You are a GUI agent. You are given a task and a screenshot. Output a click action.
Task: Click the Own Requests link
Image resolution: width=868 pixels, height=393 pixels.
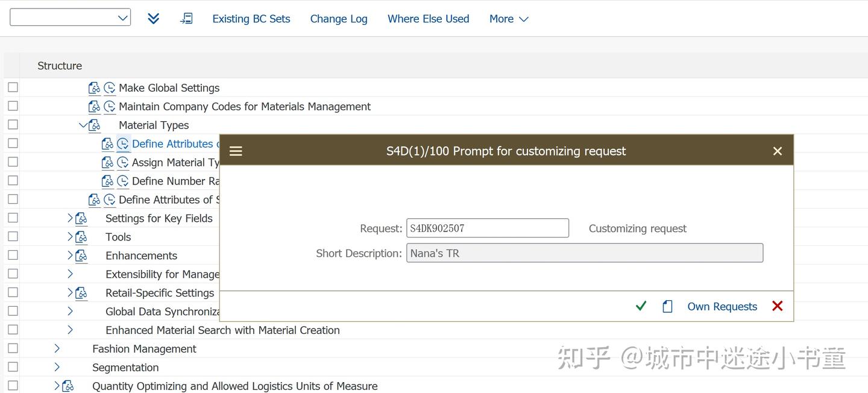tap(722, 306)
